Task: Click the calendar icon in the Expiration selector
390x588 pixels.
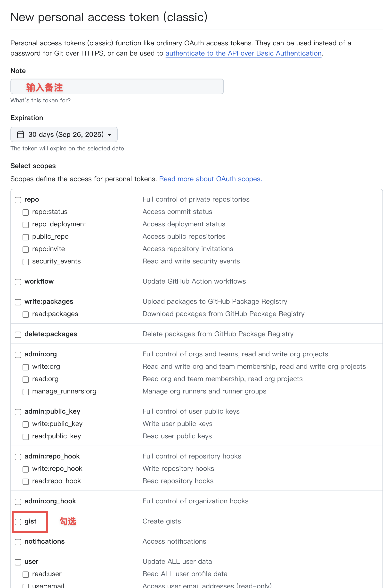Action: (20, 135)
